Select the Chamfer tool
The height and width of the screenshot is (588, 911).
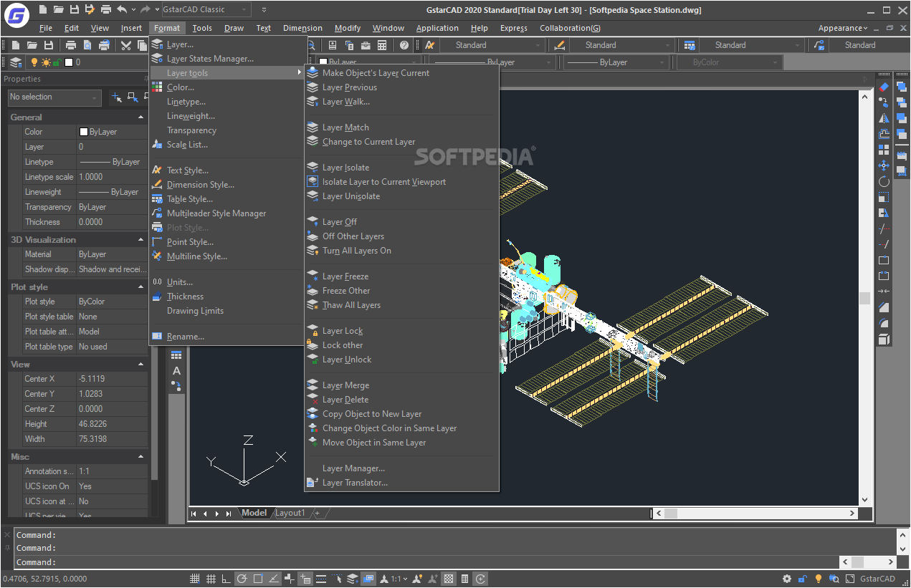coord(884,307)
